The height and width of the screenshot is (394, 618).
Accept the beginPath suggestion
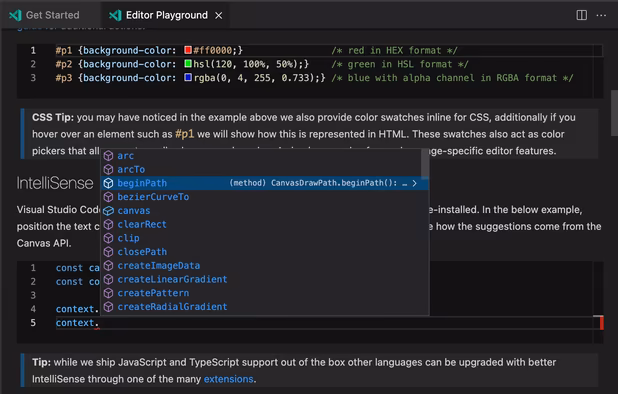click(265, 183)
